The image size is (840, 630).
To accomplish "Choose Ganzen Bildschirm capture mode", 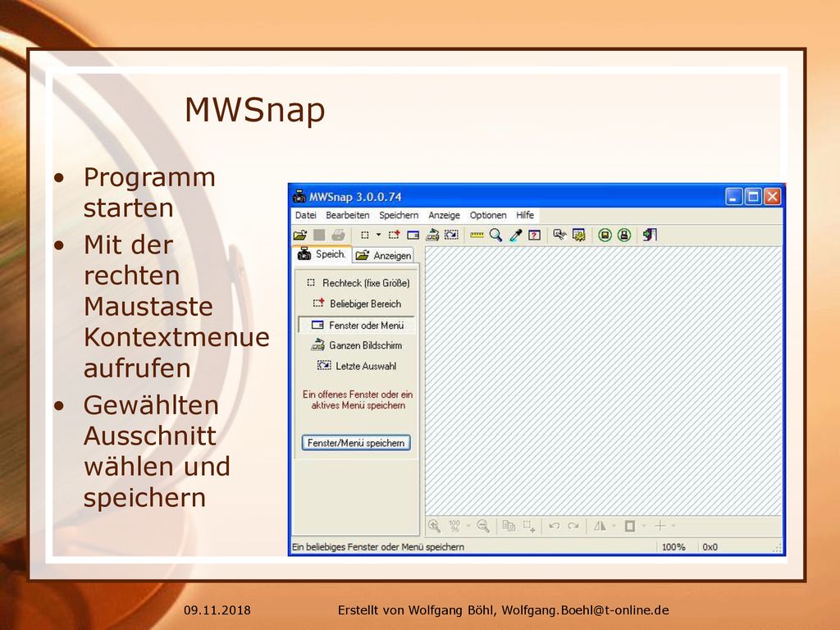I will [357, 345].
